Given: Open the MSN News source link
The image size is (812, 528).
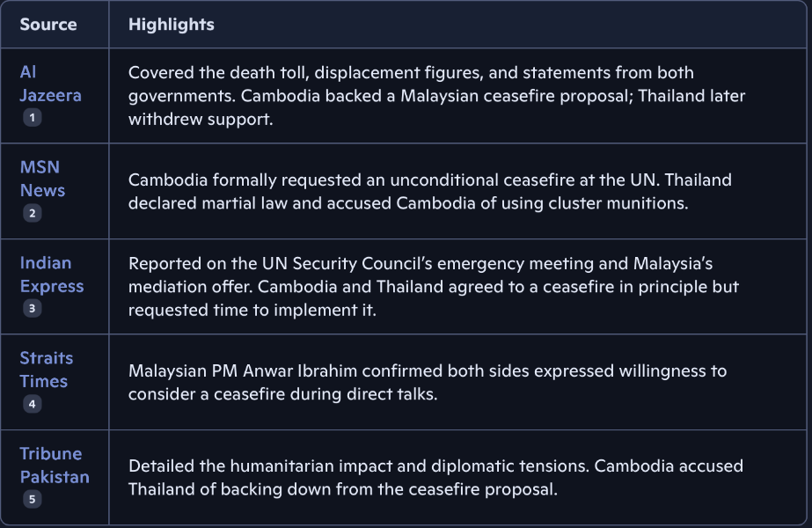Looking at the screenshot, I should (x=42, y=179).
